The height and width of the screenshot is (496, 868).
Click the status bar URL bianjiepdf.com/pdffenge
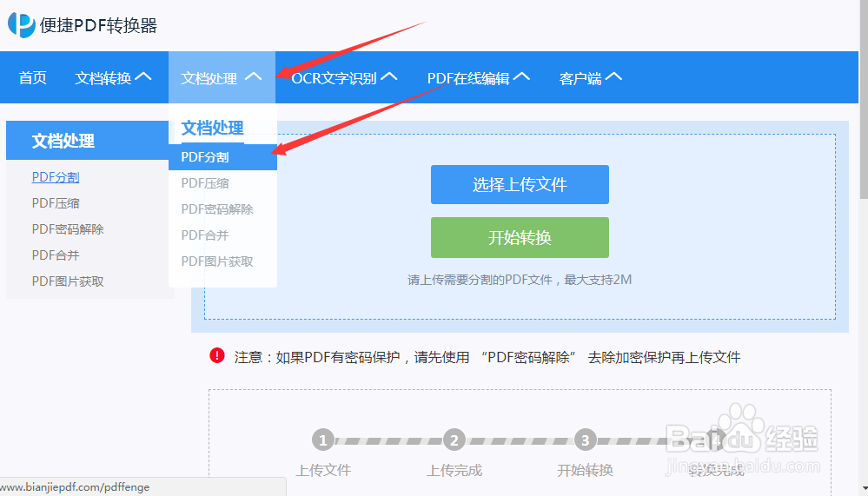tap(76, 487)
